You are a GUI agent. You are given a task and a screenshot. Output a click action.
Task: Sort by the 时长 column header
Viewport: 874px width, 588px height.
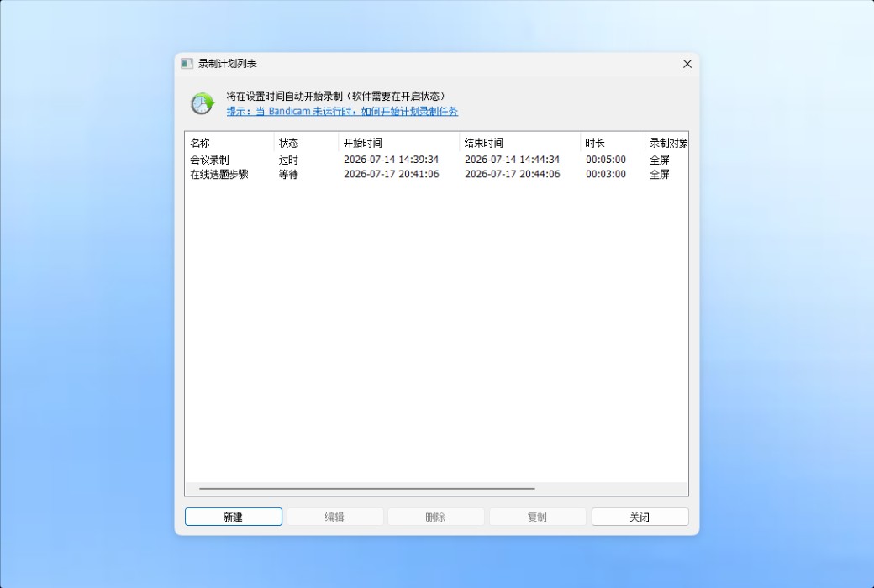point(612,143)
